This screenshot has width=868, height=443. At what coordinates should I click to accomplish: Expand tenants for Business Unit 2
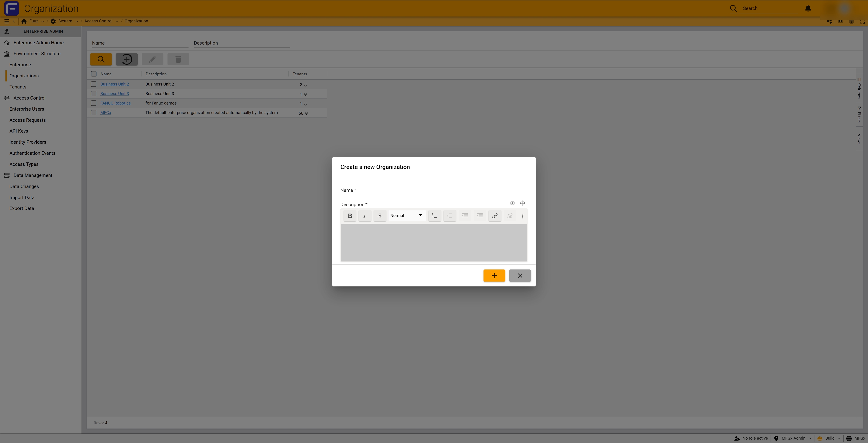click(x=305, y=85)
